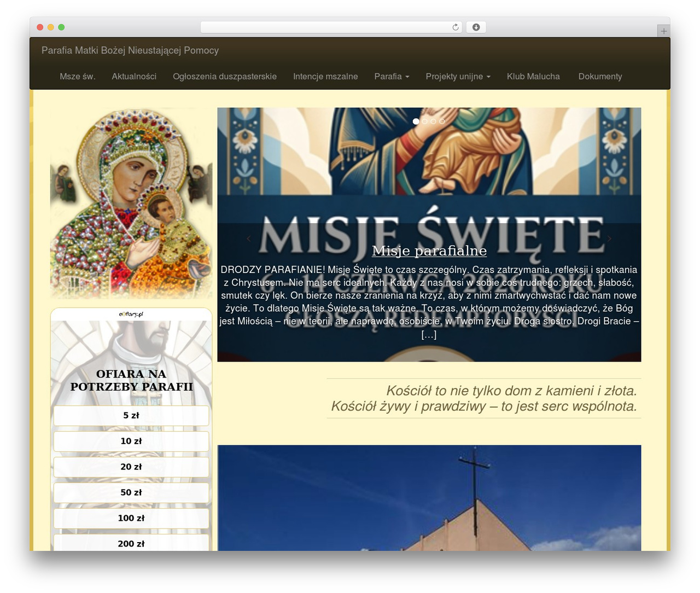Click the church photo with cross
Image resolution: width=700 pixels, height=593 pixels.
click(429, 498)
